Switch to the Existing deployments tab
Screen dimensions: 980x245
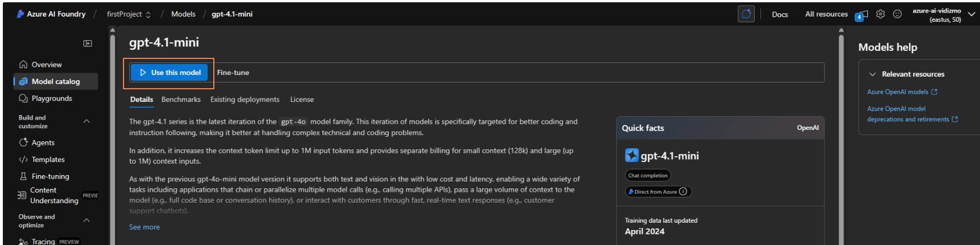coord(245,100)
